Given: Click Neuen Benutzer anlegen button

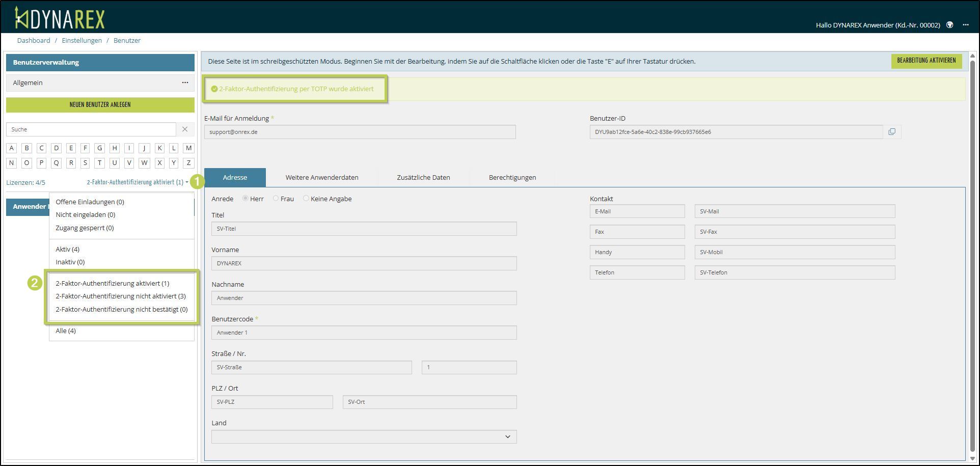Looking at the screenshot, I should click(x=100, y=105).
